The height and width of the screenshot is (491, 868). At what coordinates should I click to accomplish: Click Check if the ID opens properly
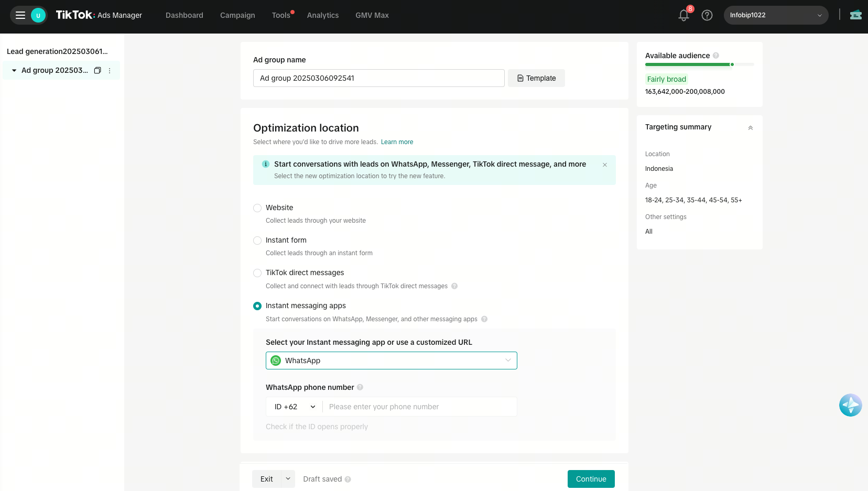tap(317, 427)
